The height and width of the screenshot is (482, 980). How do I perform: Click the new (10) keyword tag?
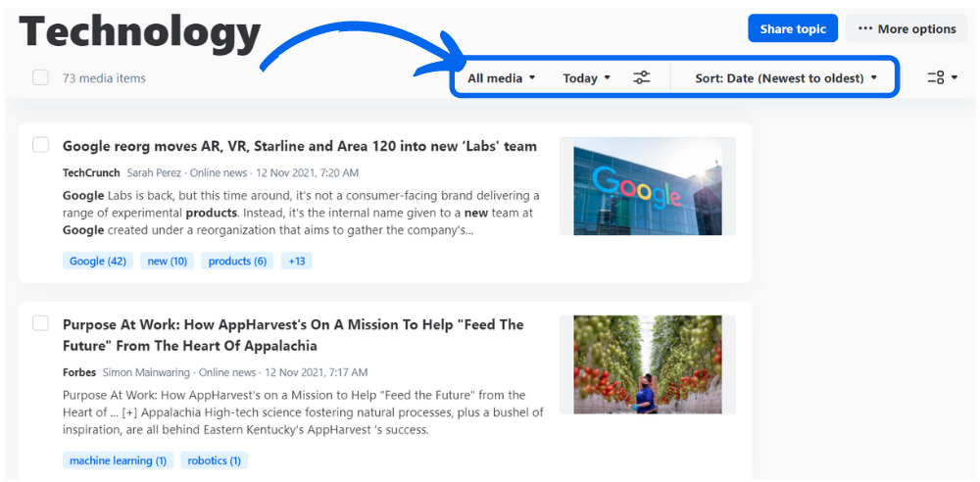coord(167,261)
